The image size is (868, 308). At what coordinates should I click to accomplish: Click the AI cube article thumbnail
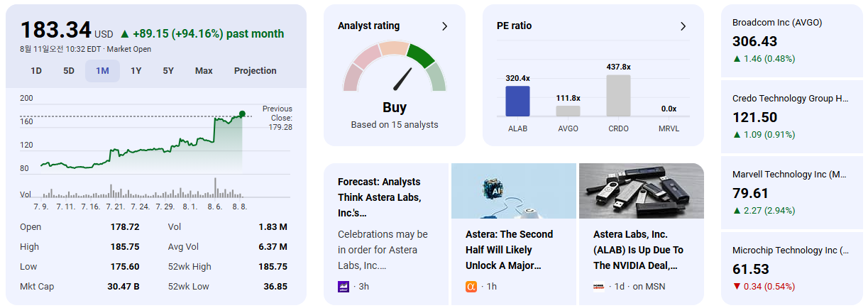514,190
